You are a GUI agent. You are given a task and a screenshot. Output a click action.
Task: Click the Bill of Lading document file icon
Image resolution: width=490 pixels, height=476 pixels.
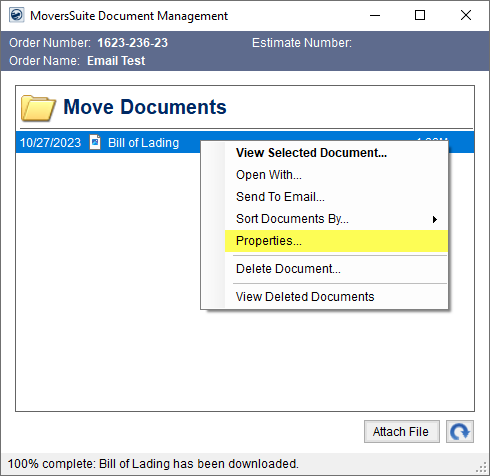coord(95,143)
